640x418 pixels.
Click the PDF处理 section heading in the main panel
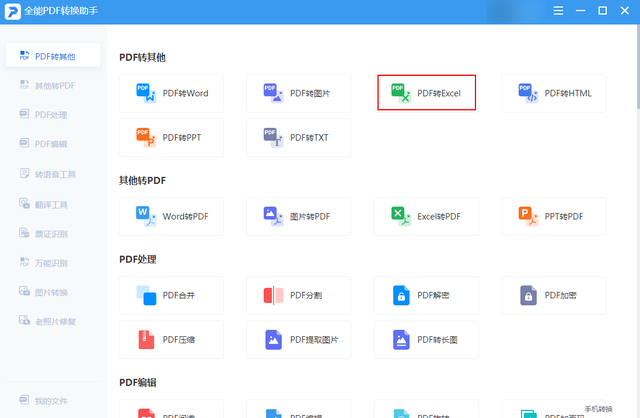pos(138,259)
